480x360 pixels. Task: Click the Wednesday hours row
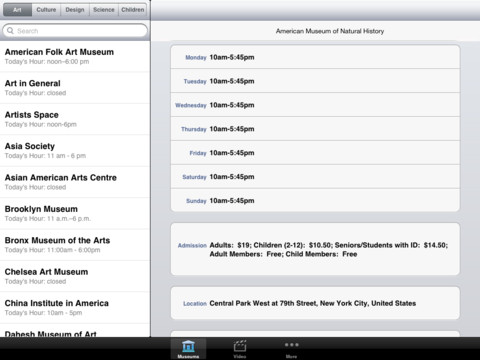point(315,105)
